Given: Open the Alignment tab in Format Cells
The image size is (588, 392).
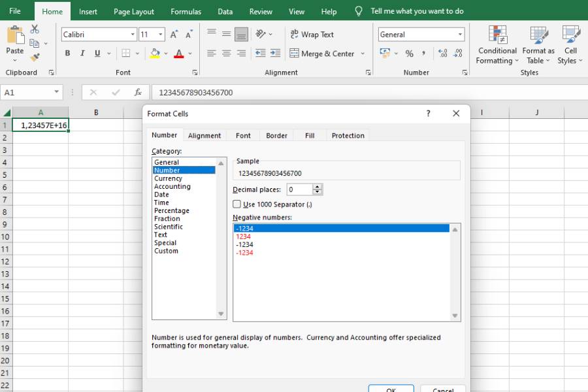Looking at the screenshot, I should click(x=204, y=135).
